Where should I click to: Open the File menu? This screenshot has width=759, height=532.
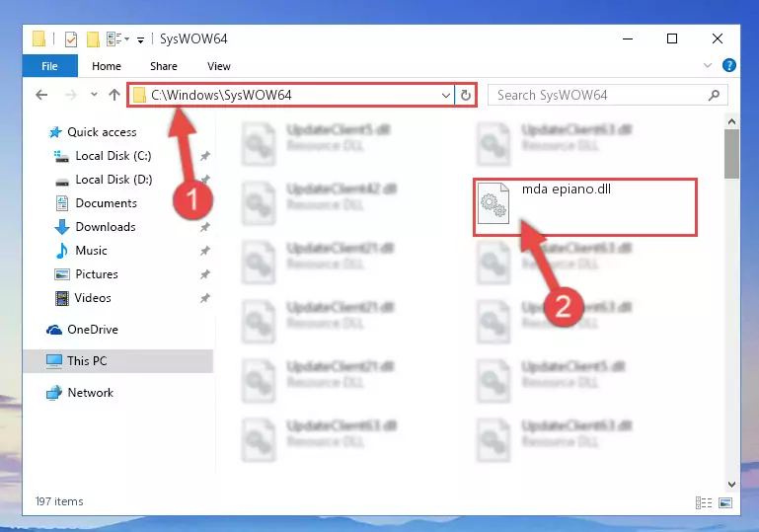point(50,66)
